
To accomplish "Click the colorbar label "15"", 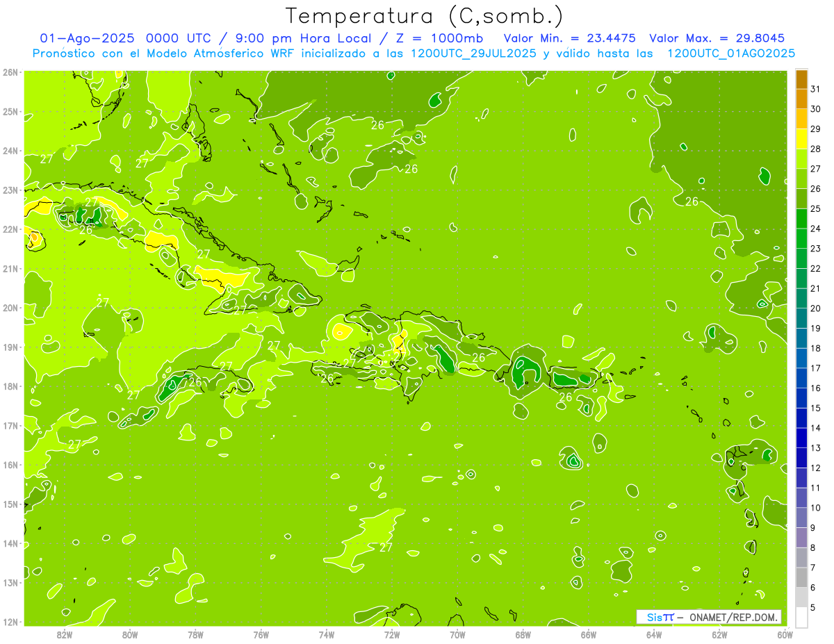I will [815, 408].
